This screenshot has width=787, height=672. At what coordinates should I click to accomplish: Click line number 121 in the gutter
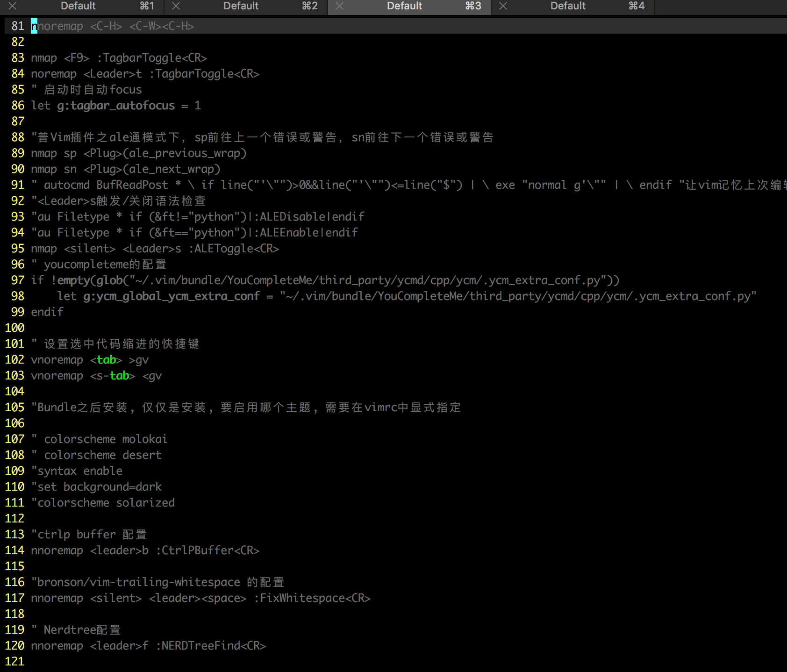click(14, 662)
